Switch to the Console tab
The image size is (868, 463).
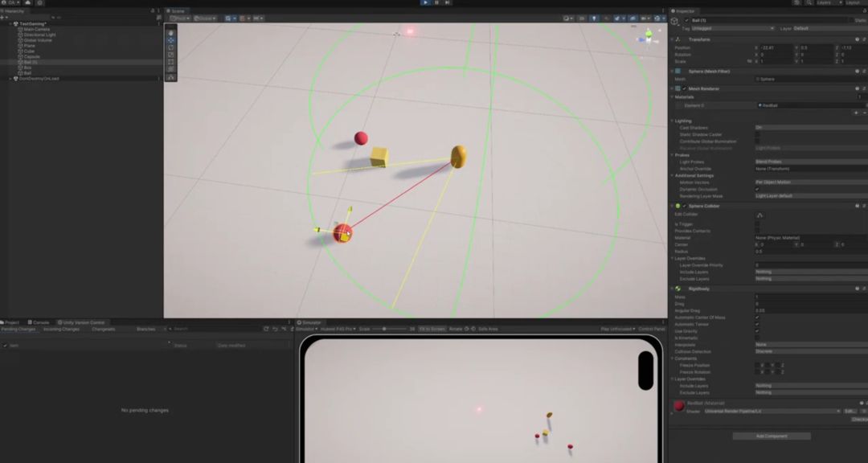(39, 322)
